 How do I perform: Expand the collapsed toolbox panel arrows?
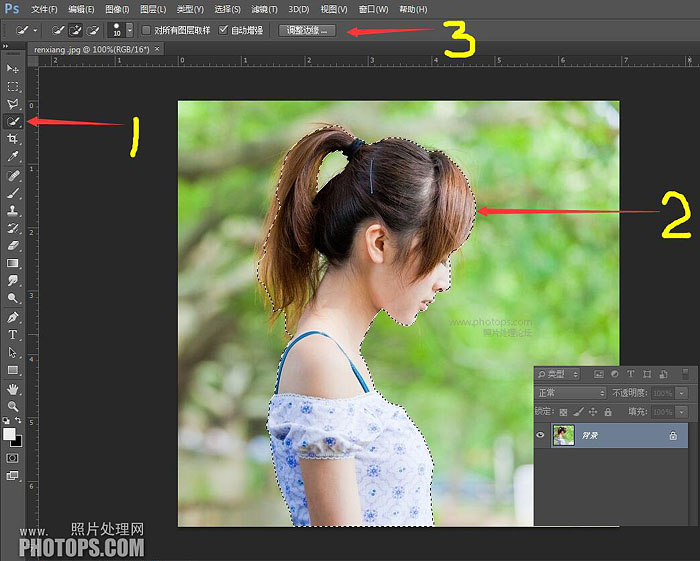5,46
